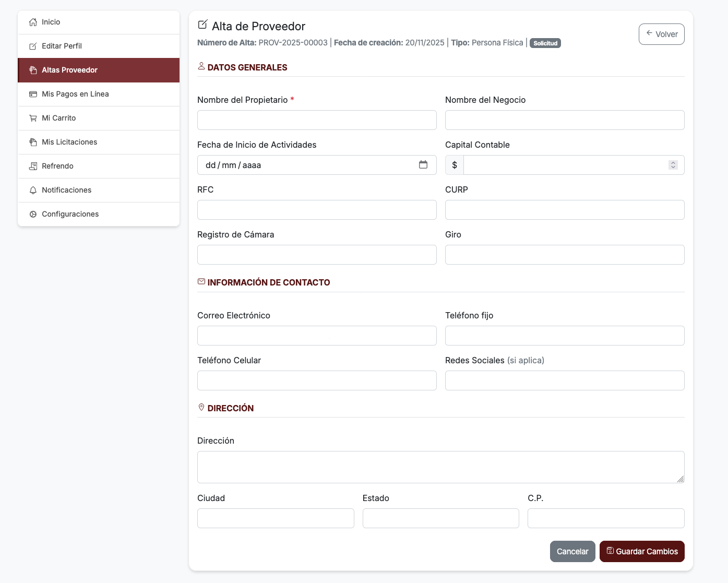Click the Nombre del Negocio field

(565, 120)
